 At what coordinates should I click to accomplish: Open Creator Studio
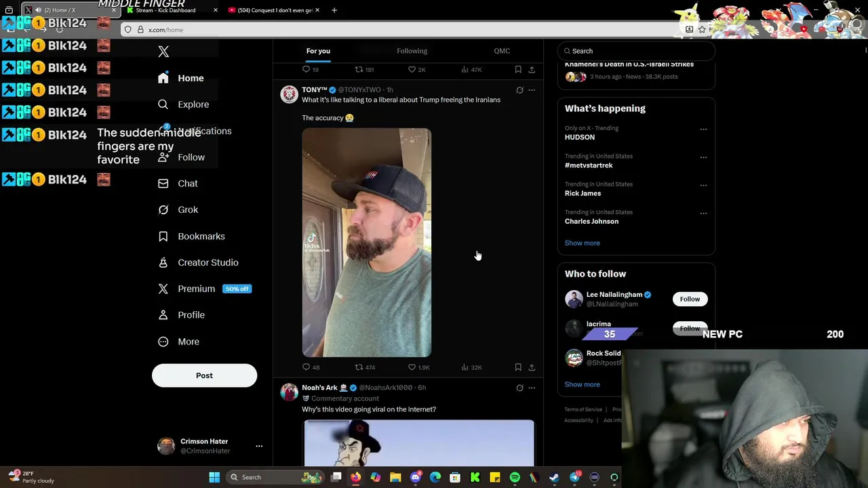click(x=198, y=262)
